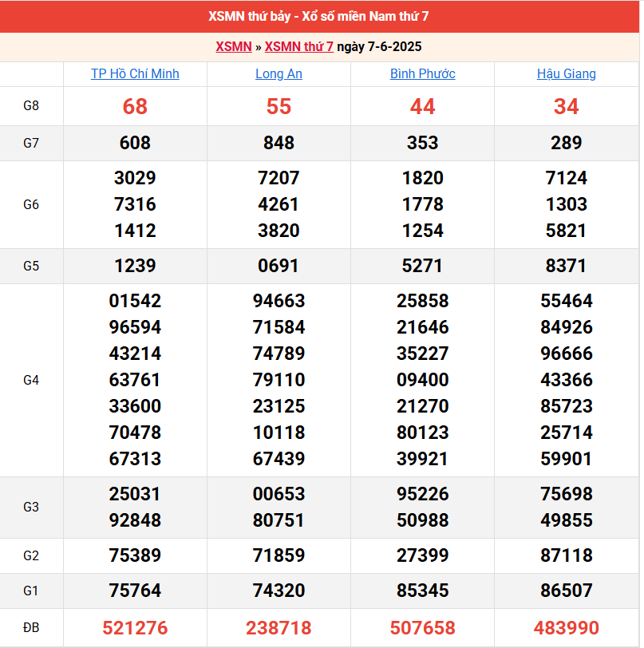Viewport: 644px width, 648px height.
Task: Select G4 number 55464
Action: [x=567, y=301]
